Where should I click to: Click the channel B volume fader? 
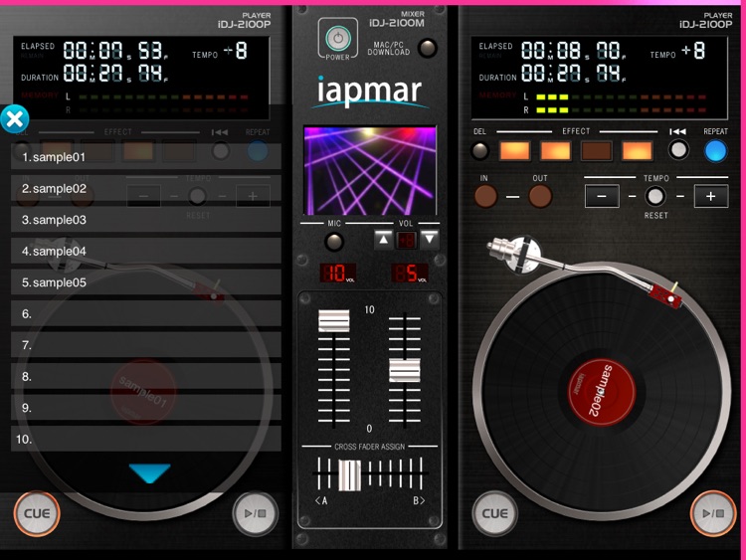pyautogui.click(x=405, y=370)
